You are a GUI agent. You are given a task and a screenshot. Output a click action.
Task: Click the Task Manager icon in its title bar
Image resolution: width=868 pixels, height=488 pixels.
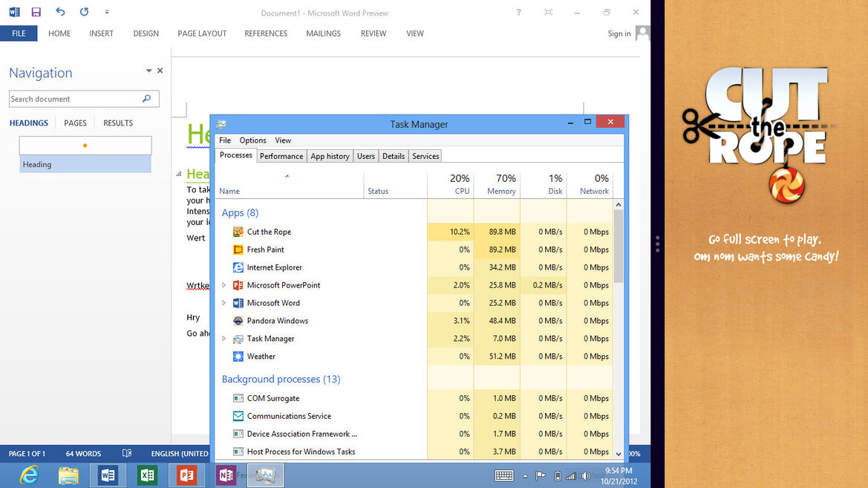[x=221, y=124]
